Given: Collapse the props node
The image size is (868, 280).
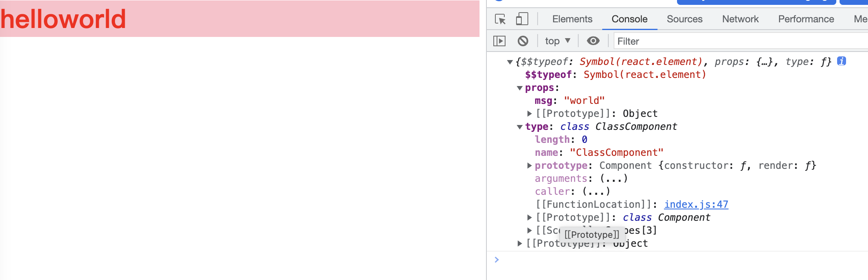Looking at the screenshot, I should click(x=519, y=88).
